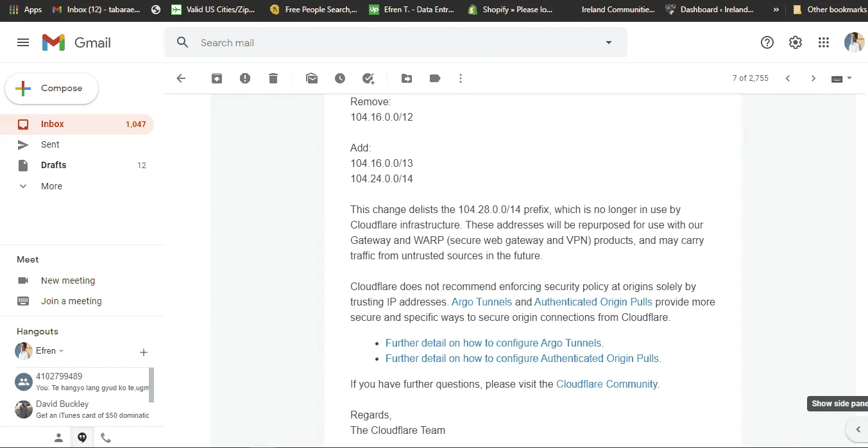The width and height of the screenshot is (868, 448).
Task: Apply a label to the email
Action: (x=435, y=78)
